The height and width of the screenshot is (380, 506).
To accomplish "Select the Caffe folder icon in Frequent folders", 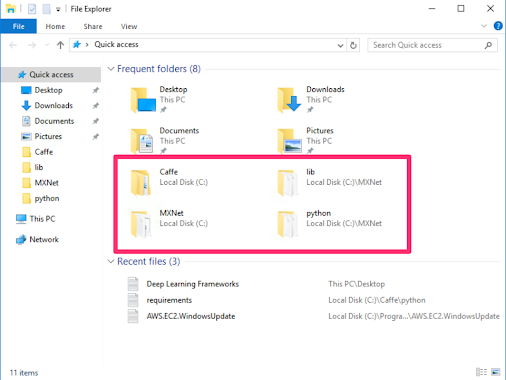I will point(141,183).
